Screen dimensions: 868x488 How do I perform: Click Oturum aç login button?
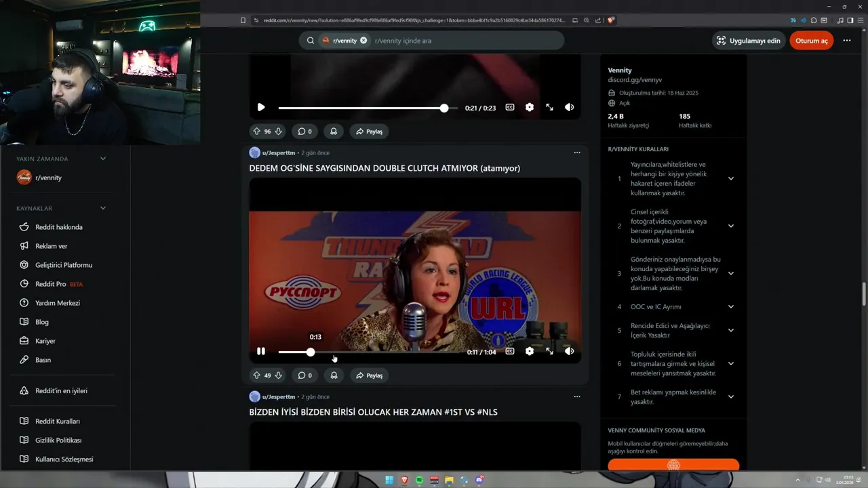click(x=811, y=41)
